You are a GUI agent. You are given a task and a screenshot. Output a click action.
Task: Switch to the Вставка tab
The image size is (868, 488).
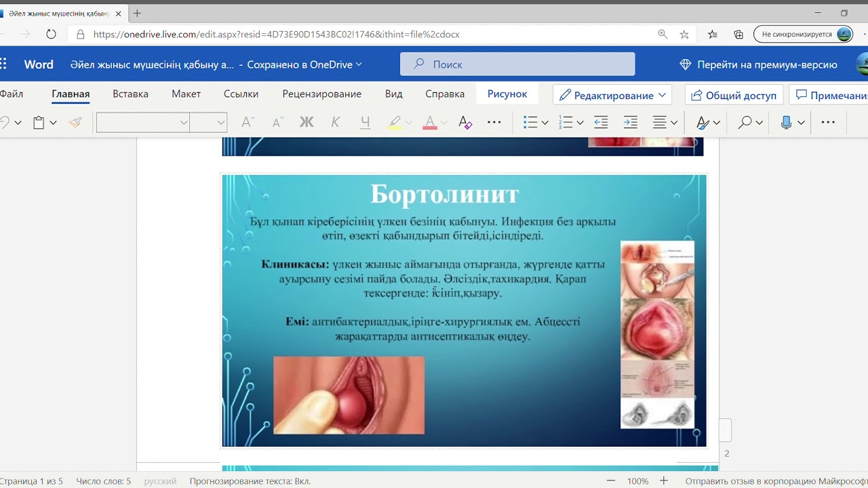click(130, 94)
